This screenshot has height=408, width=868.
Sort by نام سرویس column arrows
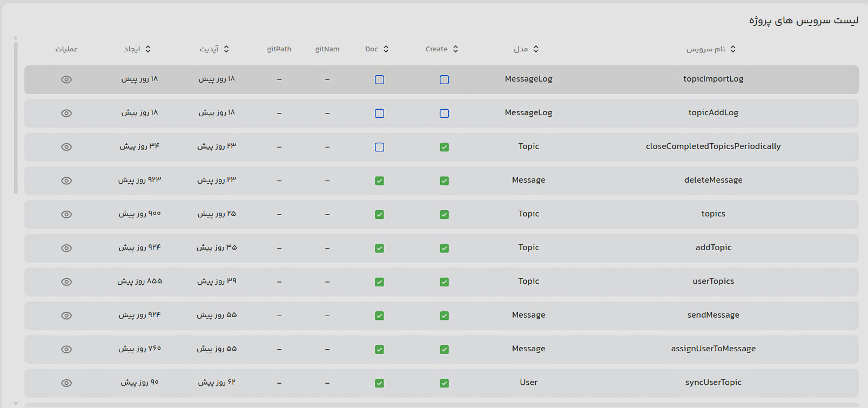[x=733, y=49]
